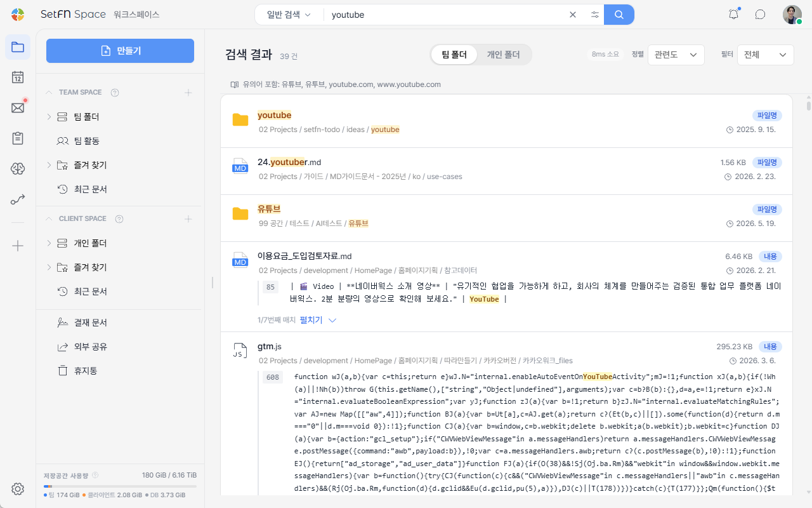
Task: Click the info icon beside 저장공간 사용량
Action: (x=95, y=475)
